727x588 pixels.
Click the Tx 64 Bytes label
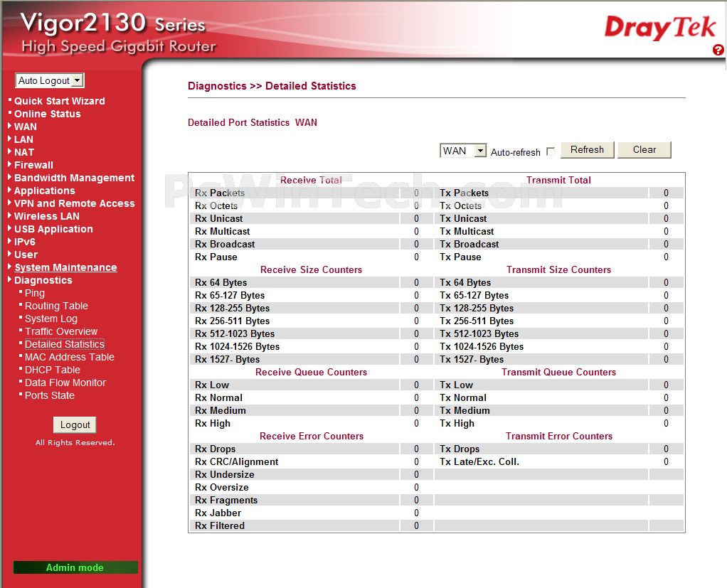465,283
